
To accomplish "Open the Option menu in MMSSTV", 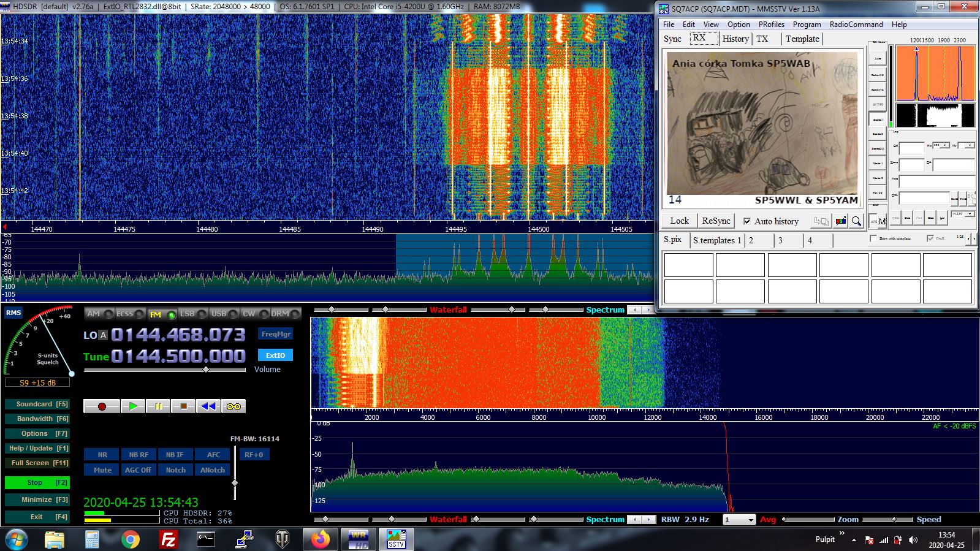I will pyautogui.click(x=739, y=25).
